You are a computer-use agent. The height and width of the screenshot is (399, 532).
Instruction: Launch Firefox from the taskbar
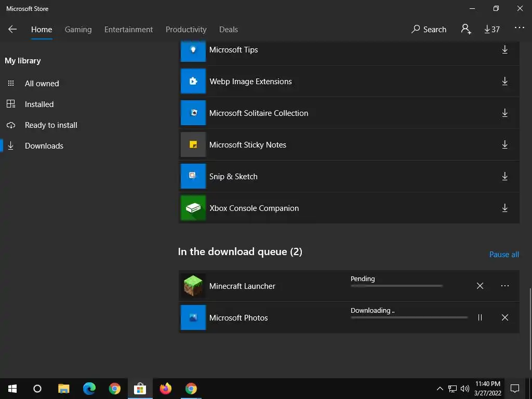click(x=166, y=389)
